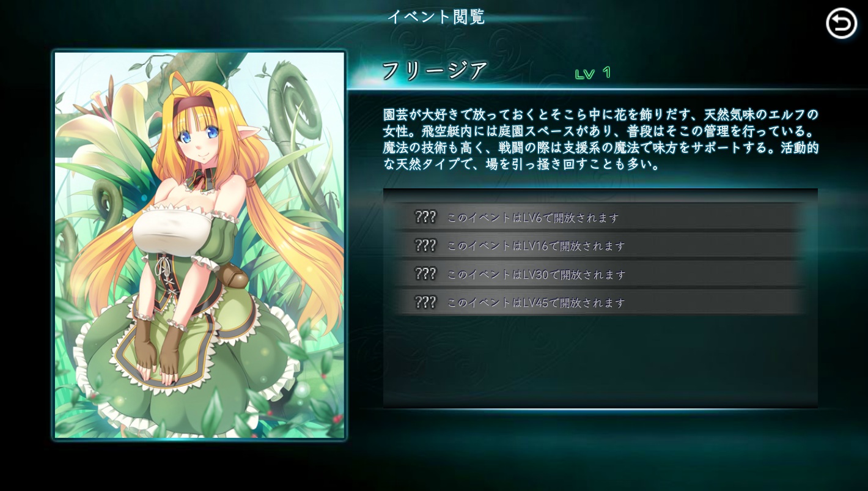Click the ??? marker on LV16 event
The image size is (868, 491).
click(x=425, y=245)
